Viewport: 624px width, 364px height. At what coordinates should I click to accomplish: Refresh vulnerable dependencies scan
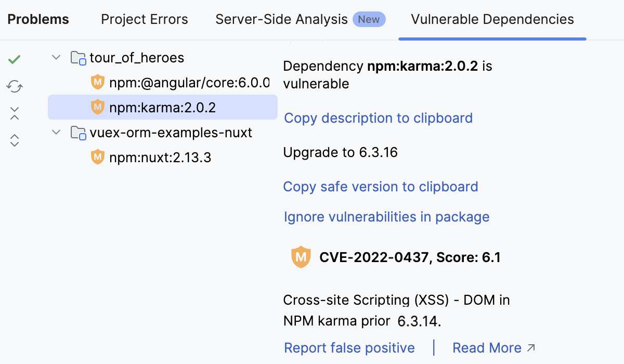(x=14, y=86)
